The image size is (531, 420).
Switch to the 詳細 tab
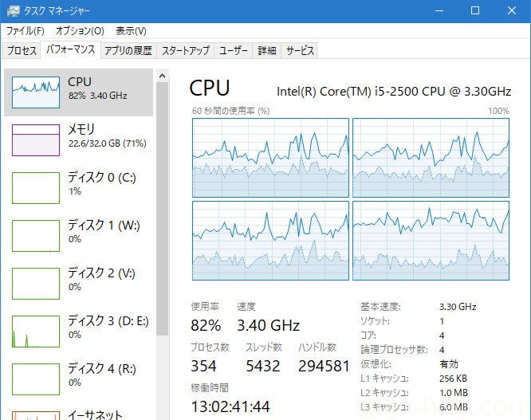point(267,50)
